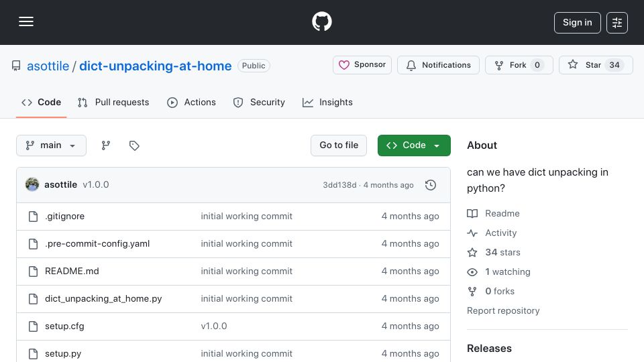Expand the green Code dropdown
This screenshot has height=362, width=644.
(414, 145)
